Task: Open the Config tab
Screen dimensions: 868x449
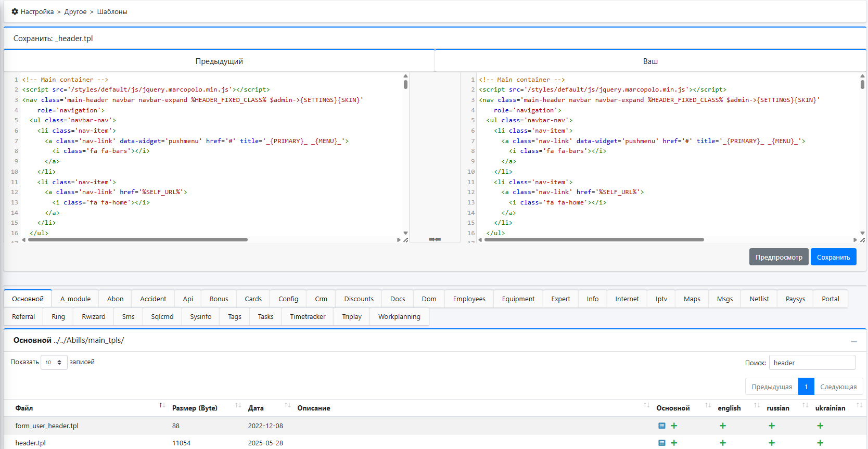Action: pyautogui.click(x=288, y=299)
